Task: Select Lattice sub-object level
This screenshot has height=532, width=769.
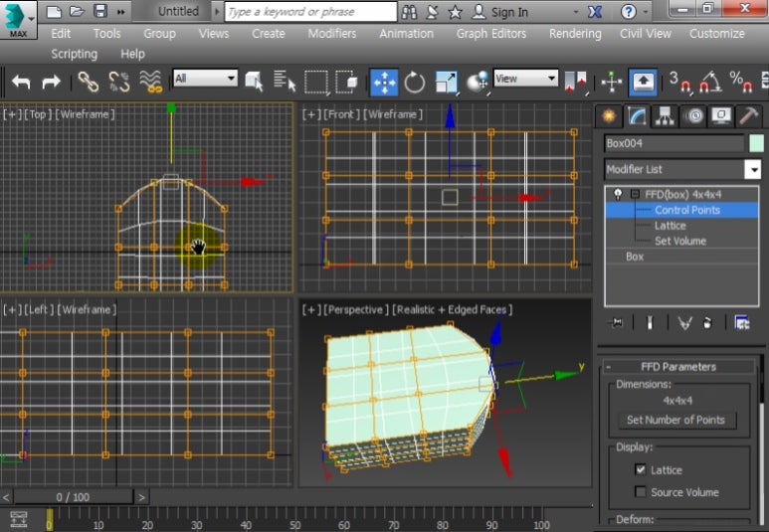Action: [x=670, y=226]
